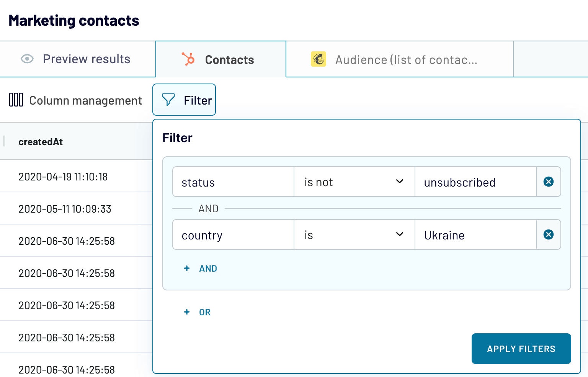Click the funnel icon in Filter button
Screen dimensions: 588x377
(x=168, y=100)
